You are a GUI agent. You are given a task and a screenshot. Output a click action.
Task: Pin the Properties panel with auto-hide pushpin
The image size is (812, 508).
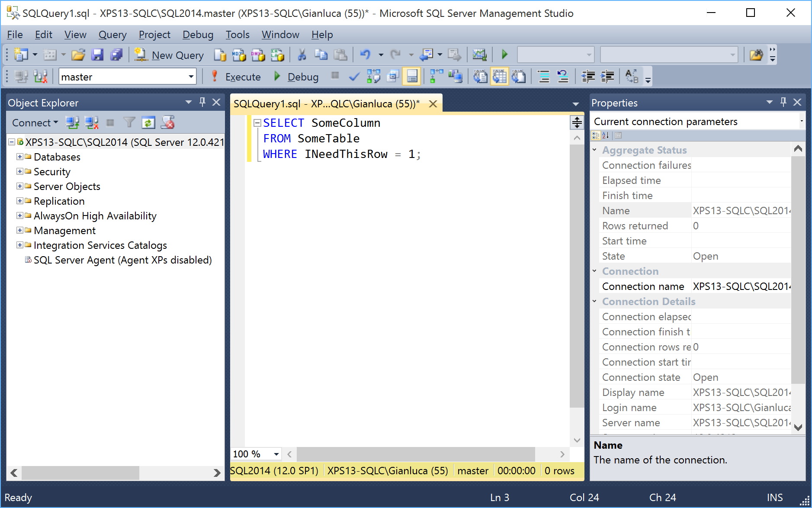point(783,102)
